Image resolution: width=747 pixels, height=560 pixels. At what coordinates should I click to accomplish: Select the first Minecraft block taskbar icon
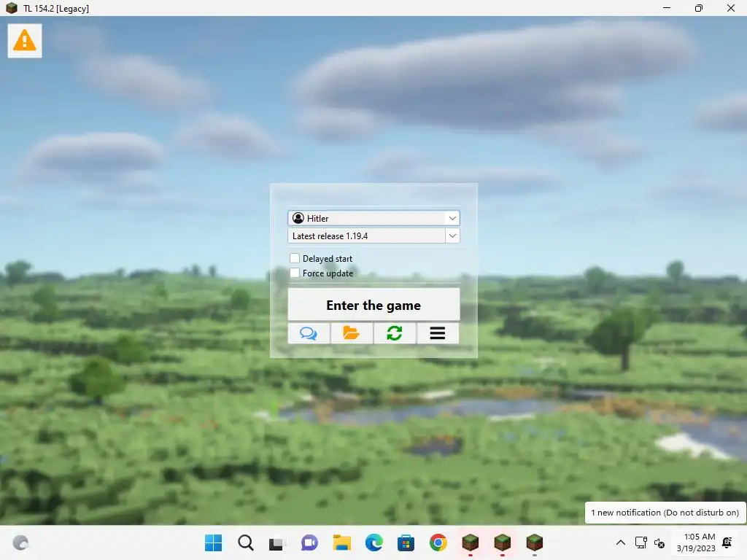point(471,542)
